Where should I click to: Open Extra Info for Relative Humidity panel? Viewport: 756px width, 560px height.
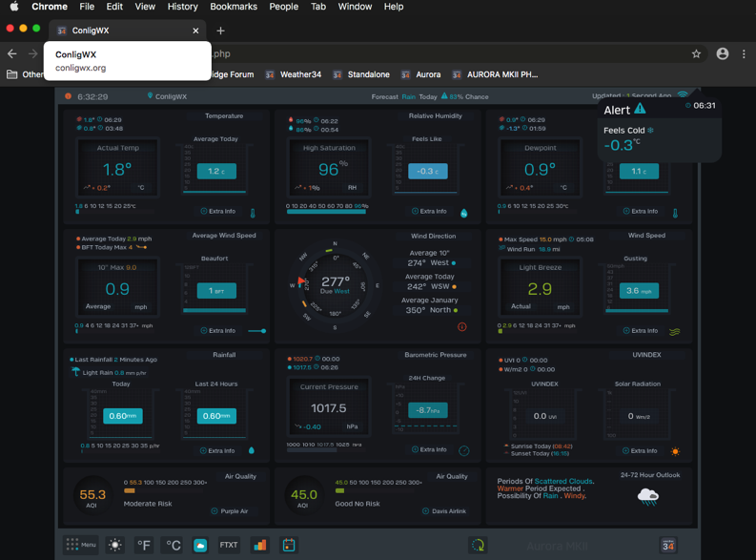click(429, 211)
